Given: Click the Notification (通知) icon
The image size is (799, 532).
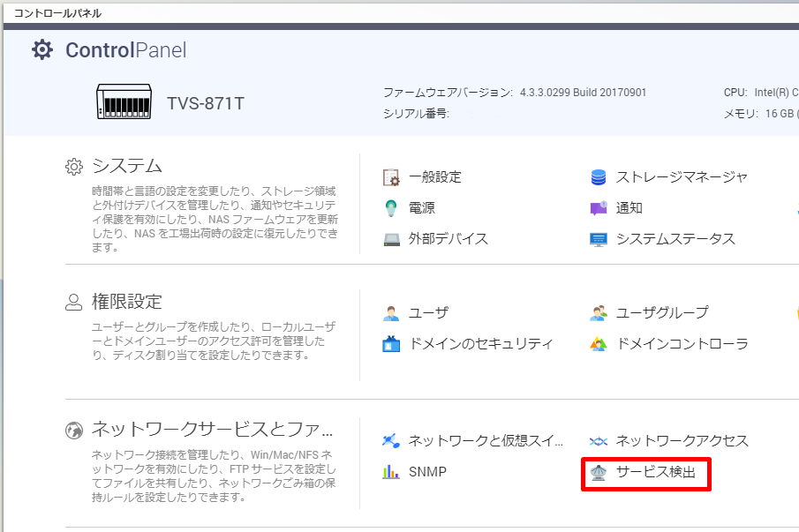Looking at the screenshot, I should point(599,208).
